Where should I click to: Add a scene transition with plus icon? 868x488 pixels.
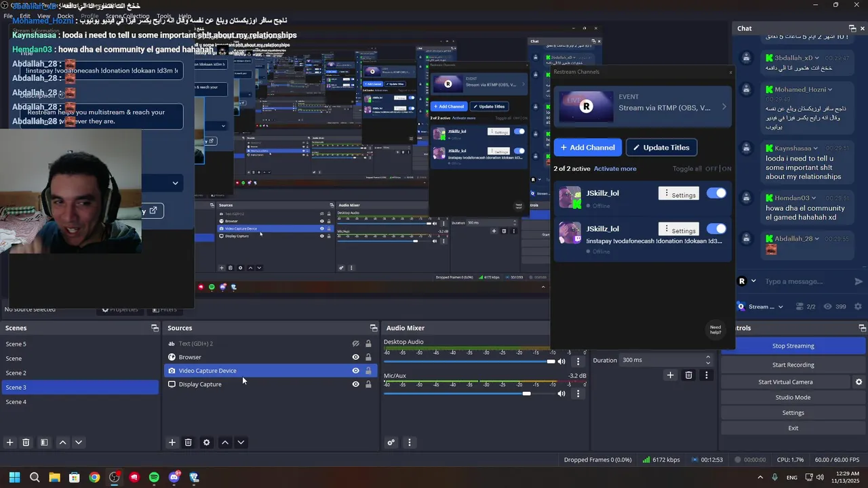click(x=670, y=375)
